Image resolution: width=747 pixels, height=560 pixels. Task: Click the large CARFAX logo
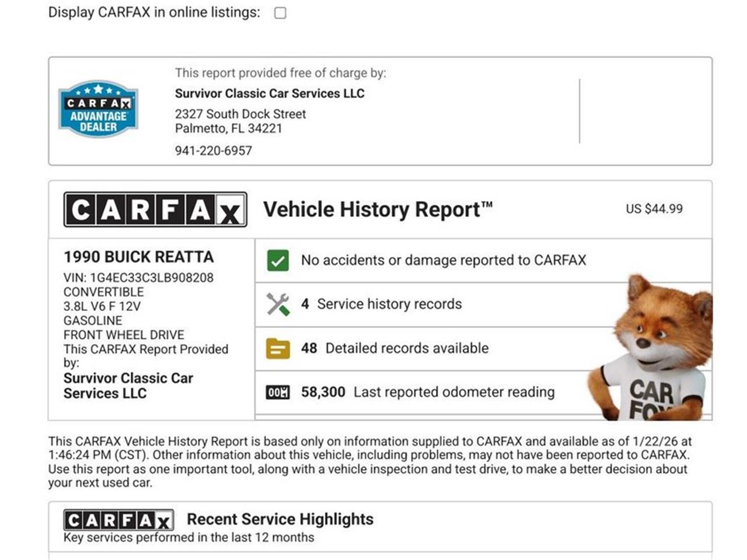point(155,209)
